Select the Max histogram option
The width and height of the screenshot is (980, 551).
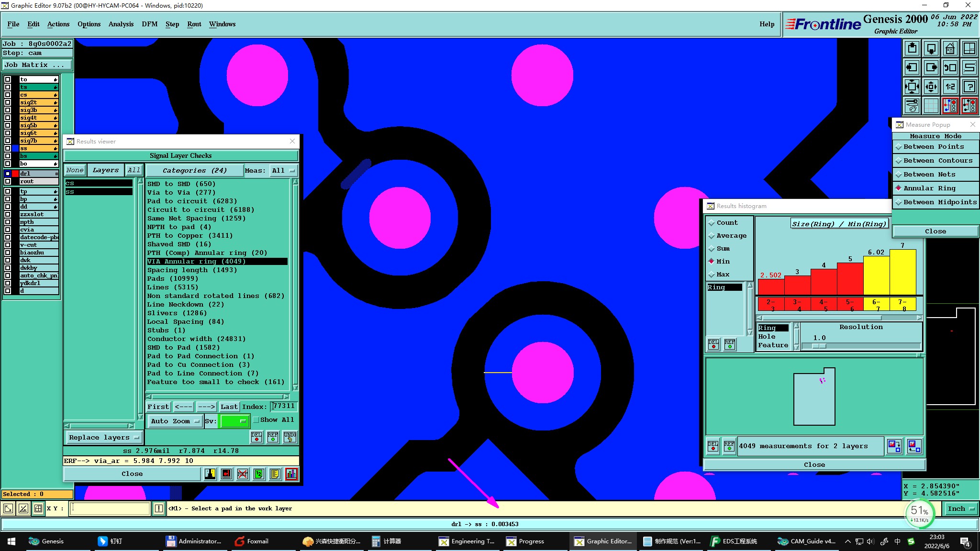pos(723,275)
